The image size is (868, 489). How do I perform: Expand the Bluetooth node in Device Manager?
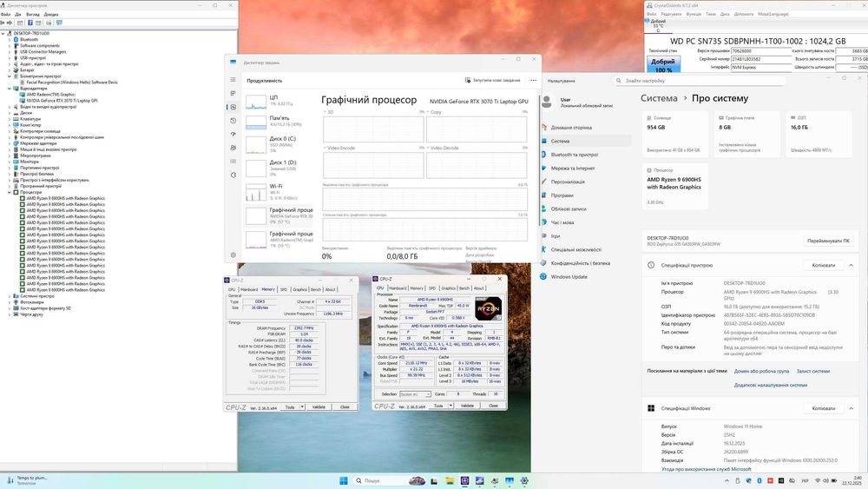pos(10,39)
